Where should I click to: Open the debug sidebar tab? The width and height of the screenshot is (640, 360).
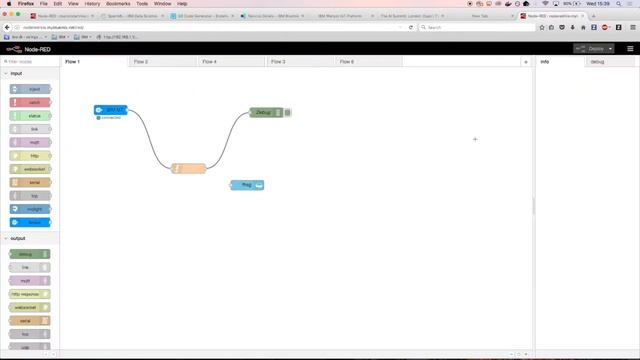click(610, 62)
